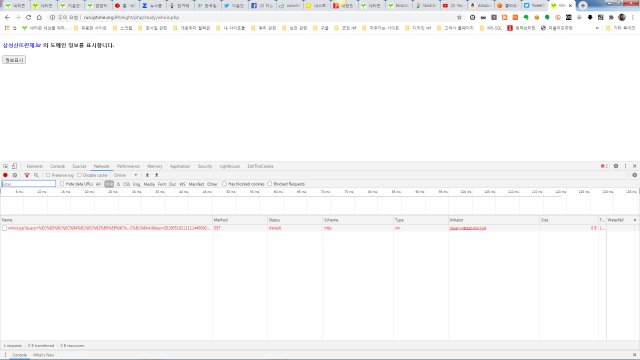Filter requests by Manifest type
The height and width of the screenshot is (360, 640).
tap(196, 184)
